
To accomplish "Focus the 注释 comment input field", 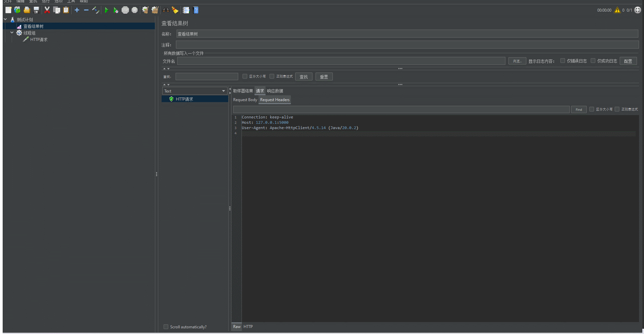I will [407, 45].
